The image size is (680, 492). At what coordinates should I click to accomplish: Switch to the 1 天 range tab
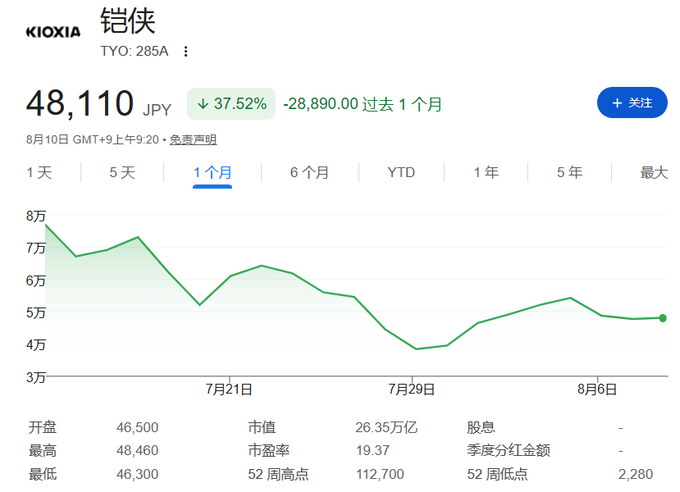tap(39, 173)
